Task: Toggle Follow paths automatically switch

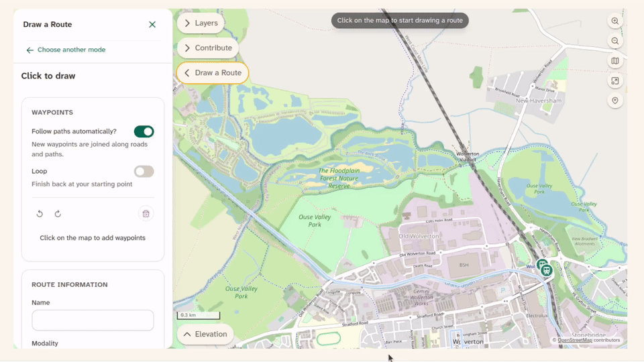Action: pos(144,131)
